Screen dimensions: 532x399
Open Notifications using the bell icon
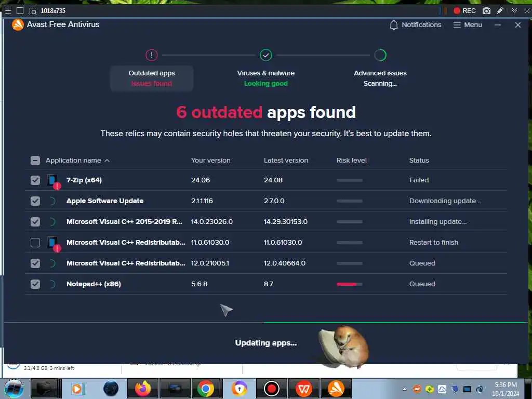tap(394, 25)
